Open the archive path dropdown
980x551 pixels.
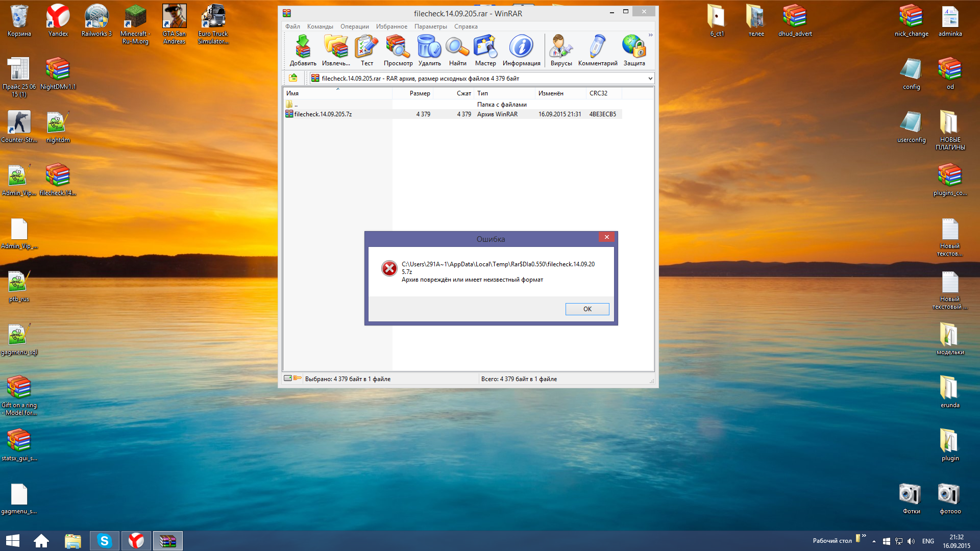click(650, 79)
